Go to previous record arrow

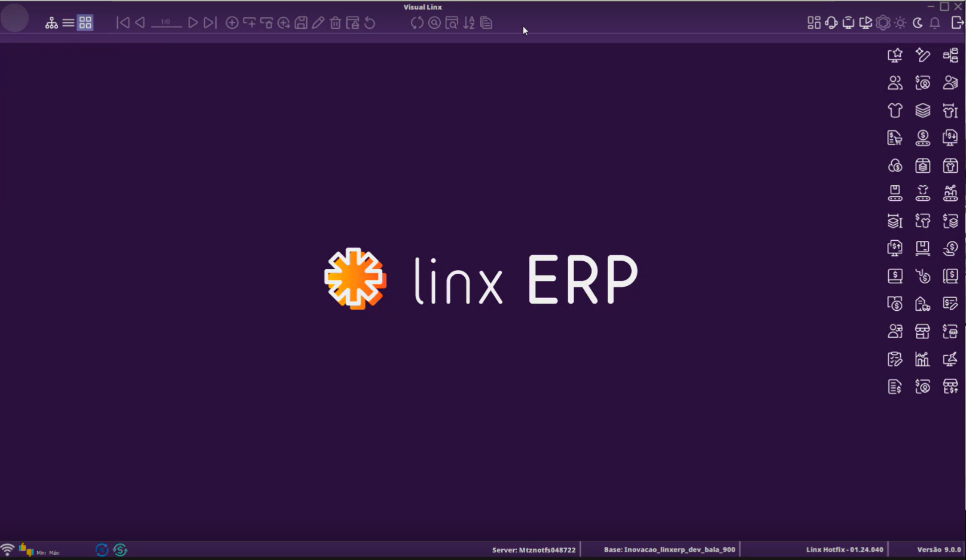[x=140, y=23]
